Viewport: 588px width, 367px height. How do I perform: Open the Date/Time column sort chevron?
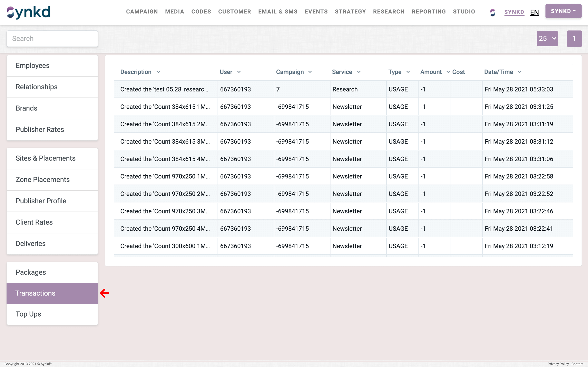coord(520,72)
